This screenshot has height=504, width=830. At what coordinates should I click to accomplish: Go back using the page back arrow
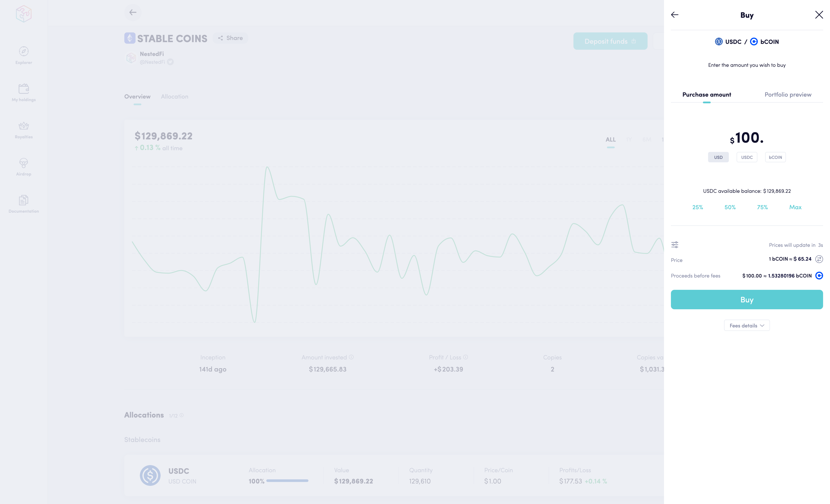click(x=133, y=12)
